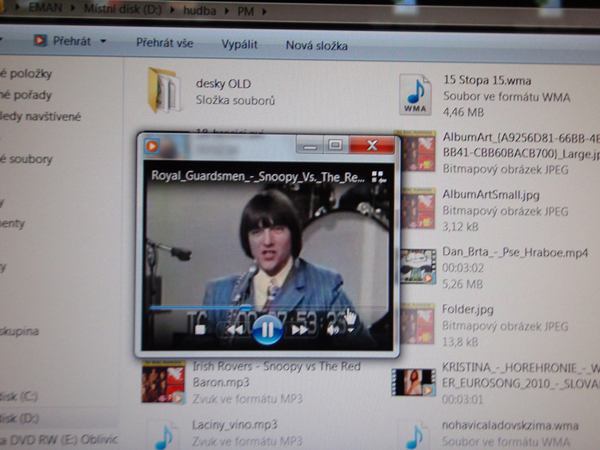This screenshot has width=600, height=450.
Task: Click Royal_Guardsmen title text in player
Action: point(258,176)
